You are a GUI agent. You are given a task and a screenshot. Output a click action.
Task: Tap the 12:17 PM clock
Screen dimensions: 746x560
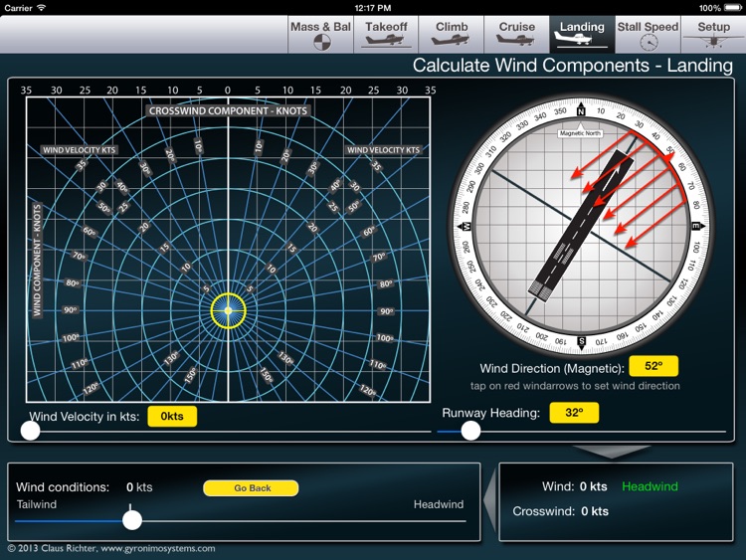(x=373, y=8)
